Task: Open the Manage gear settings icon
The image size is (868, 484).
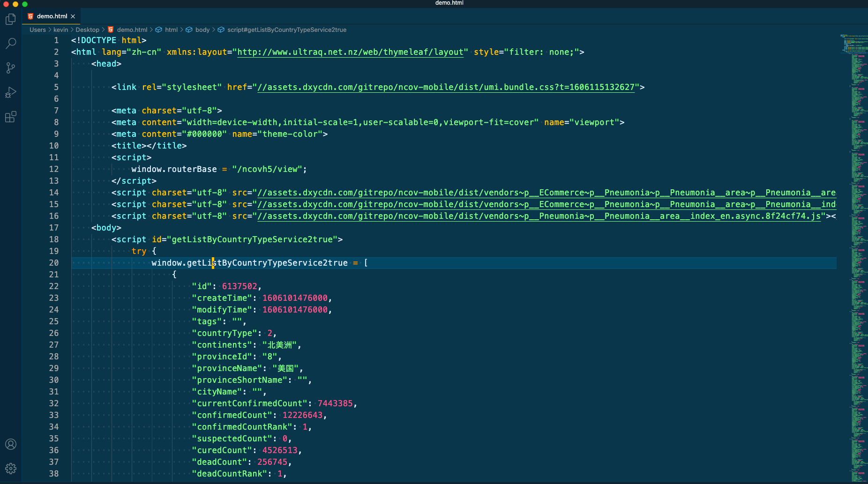Action: coord(11,468)
